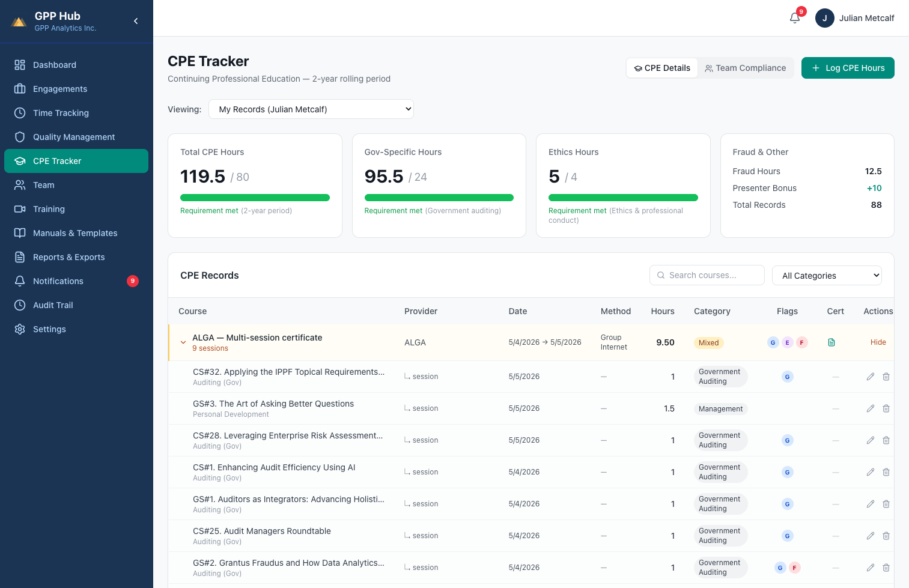Navigate to Quality Management
Screen dimensions: 909x588
[76, 137]
